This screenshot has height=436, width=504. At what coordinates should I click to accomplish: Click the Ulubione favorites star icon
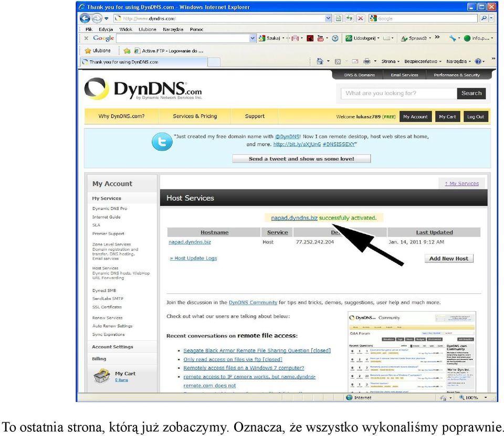point(88,51)
